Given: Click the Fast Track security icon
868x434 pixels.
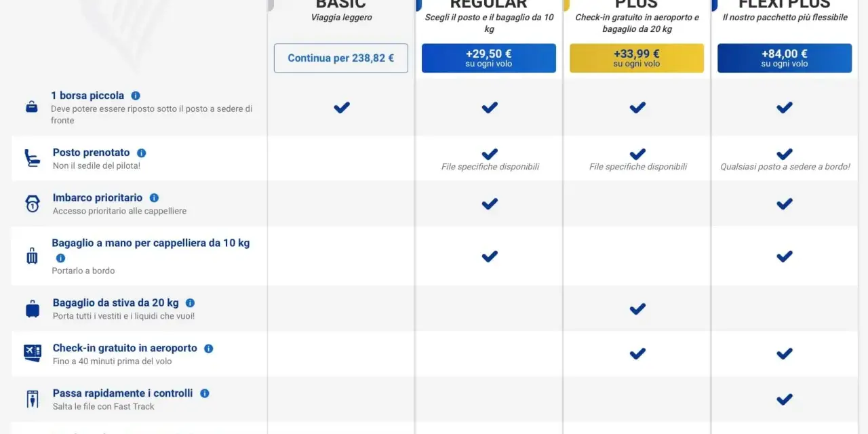Looking at the screenshot, I should coord(32,399).
